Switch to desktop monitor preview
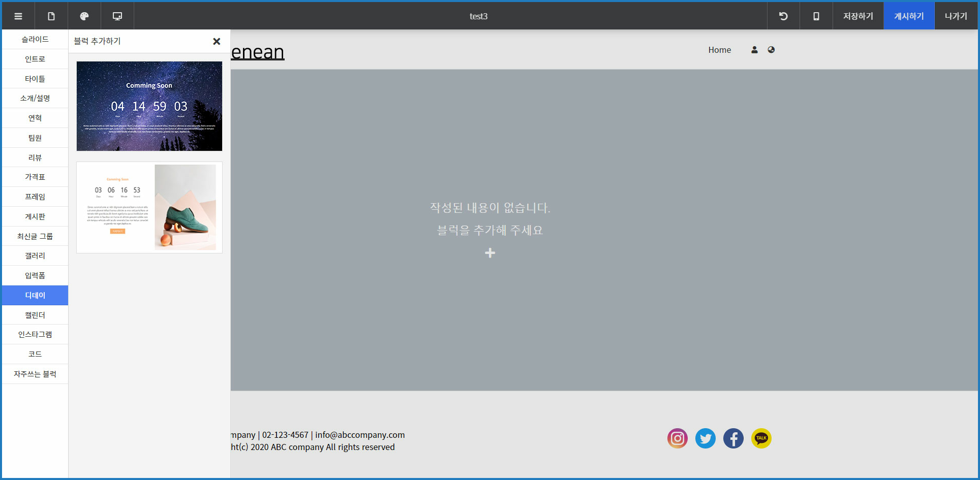Image resolution: width=980 pixels, height=480 pixels. [117, 16]
